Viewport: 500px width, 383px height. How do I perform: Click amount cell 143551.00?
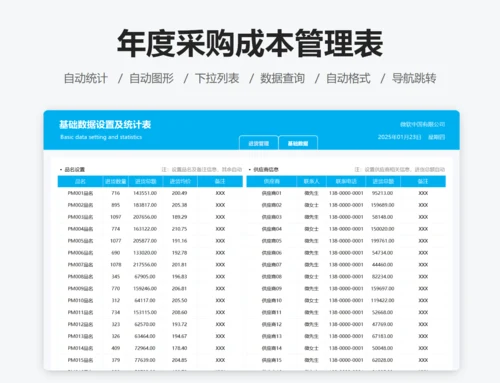pos(145,193)
